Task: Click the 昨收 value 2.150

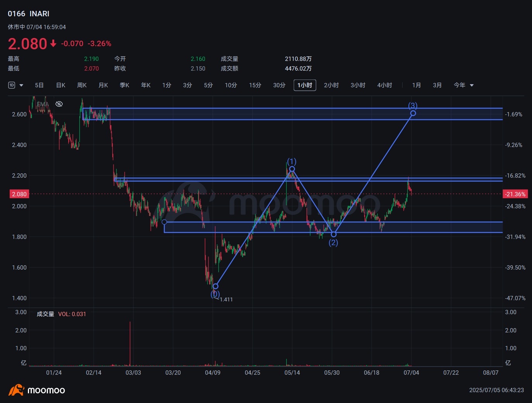Action: coord(198,68)
